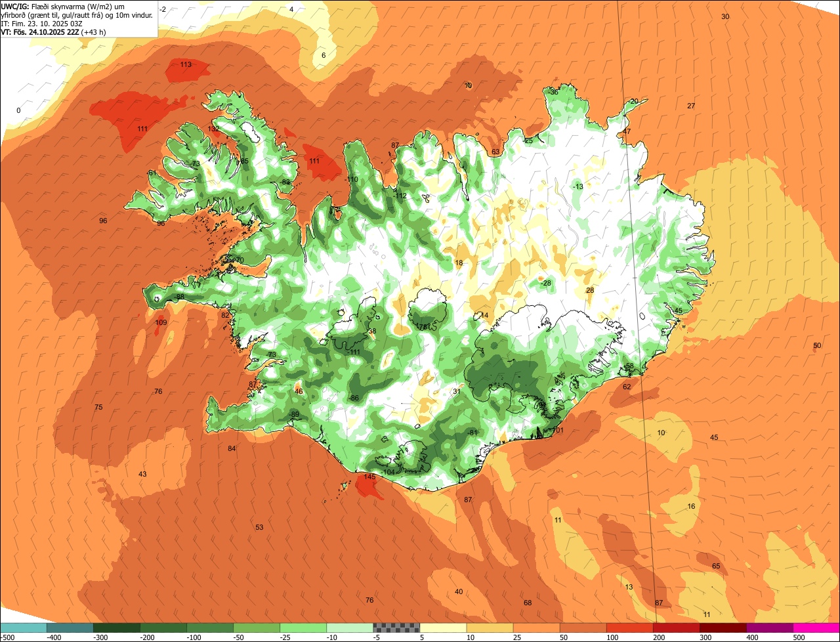Click the legend swatch between -300 and -200
The image size is (840, 642).
pos(117,627)
